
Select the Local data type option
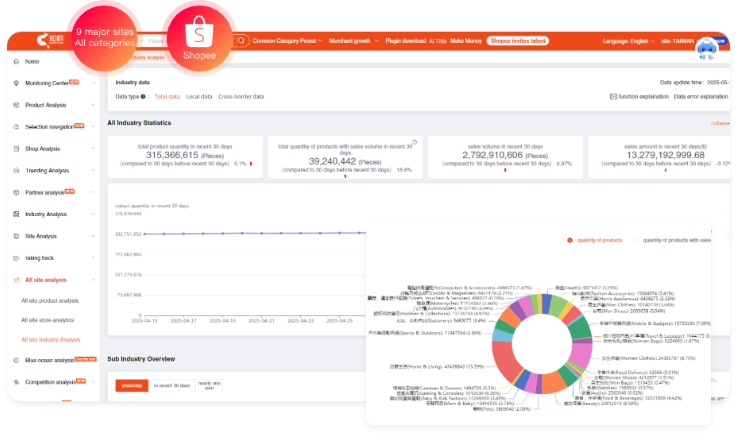(199, 97)
